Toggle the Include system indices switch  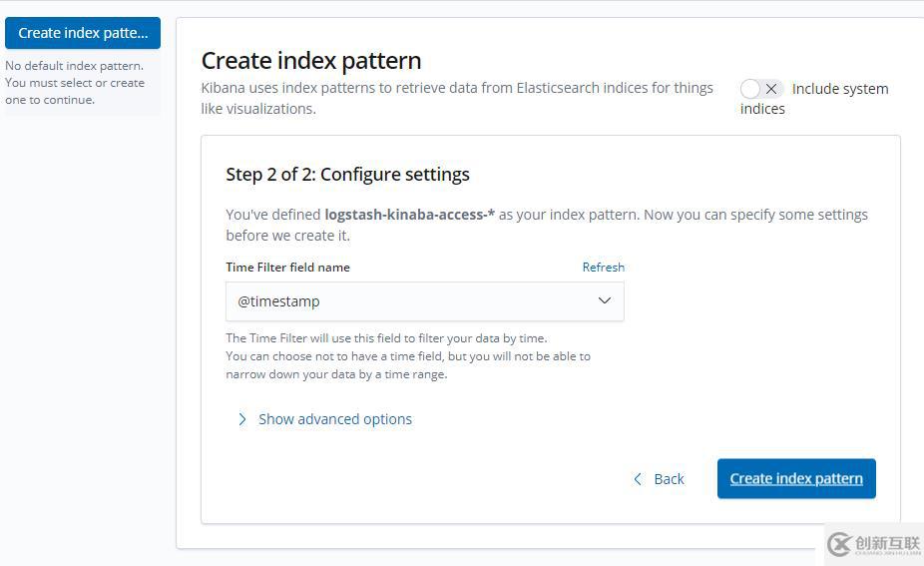click(761, 89)
